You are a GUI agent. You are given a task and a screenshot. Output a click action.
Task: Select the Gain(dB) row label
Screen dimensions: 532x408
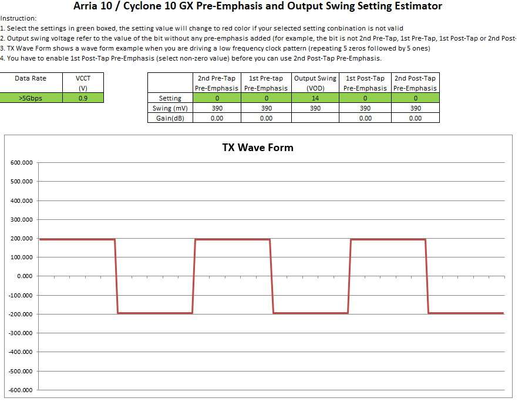click(x=170, y=118)
